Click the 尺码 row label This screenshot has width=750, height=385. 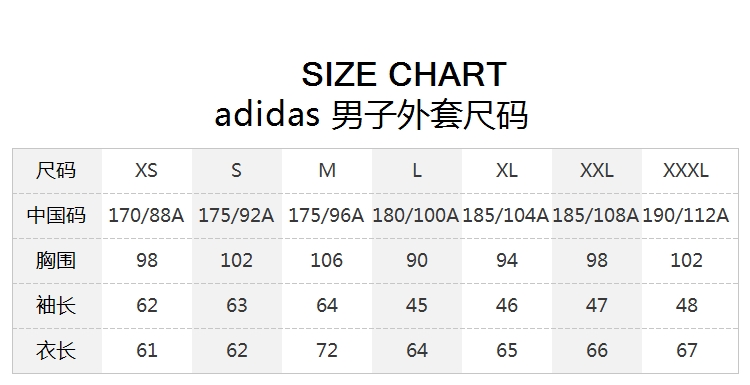[56, 170]
